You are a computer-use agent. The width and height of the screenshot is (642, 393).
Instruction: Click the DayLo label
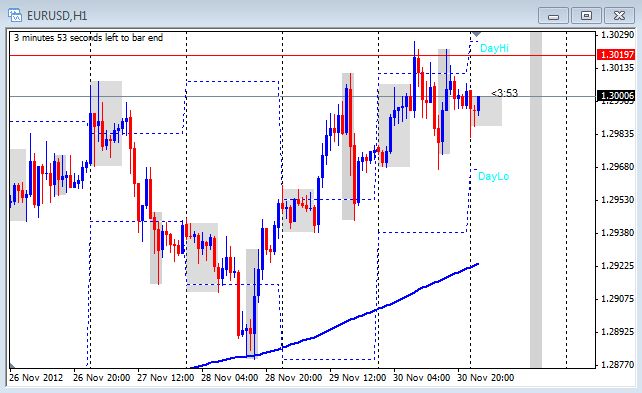coord(493,176)
